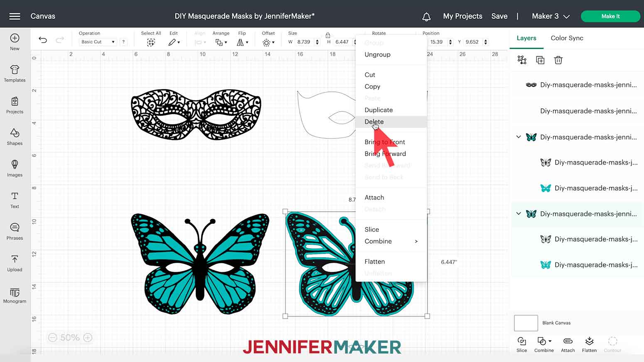644x362 pixels.
Task: Open the Monogram tool
Action: click(x=15, y=295)
